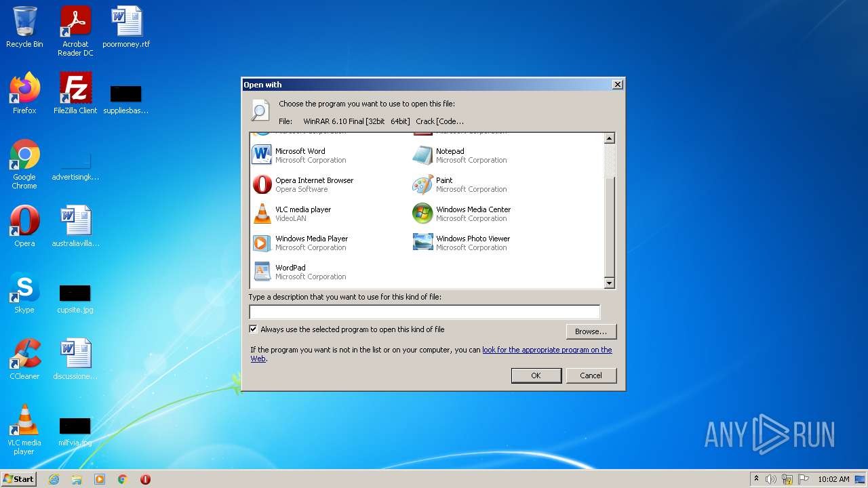Select the australiavilla Word document on desktop
Image resolution: width=868 pixels, height=488 pixels.
pyautogui.click(x=75, y=226)
